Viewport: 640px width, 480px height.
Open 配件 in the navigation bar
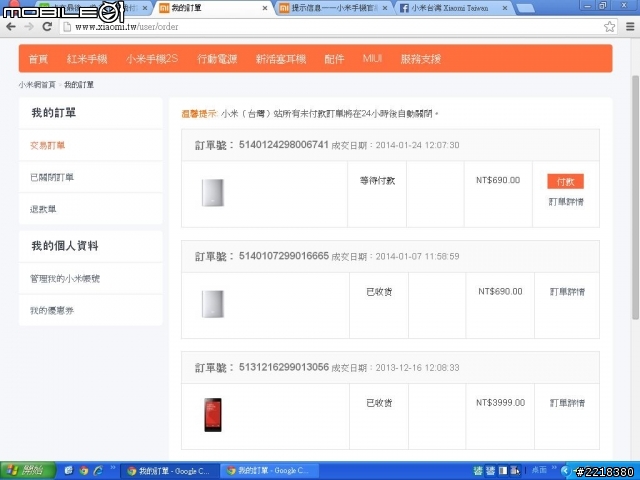coord(334,59)
